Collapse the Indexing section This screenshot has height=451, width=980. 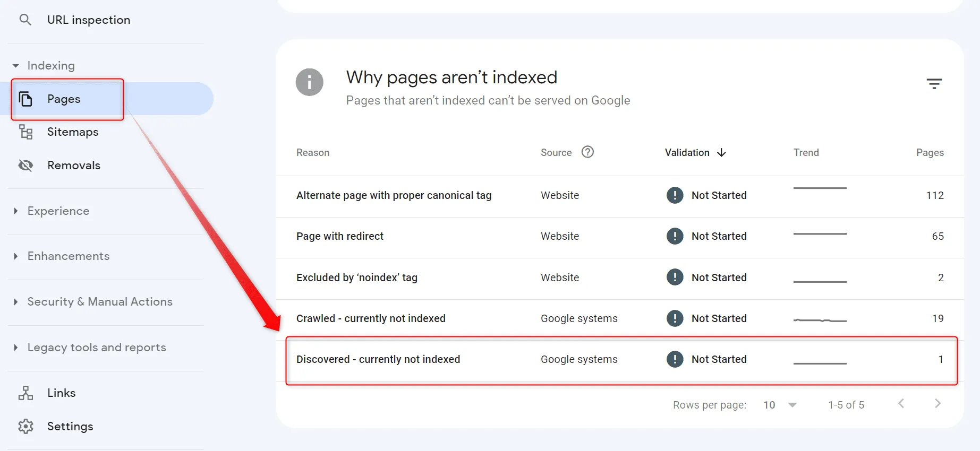[16, 66]
